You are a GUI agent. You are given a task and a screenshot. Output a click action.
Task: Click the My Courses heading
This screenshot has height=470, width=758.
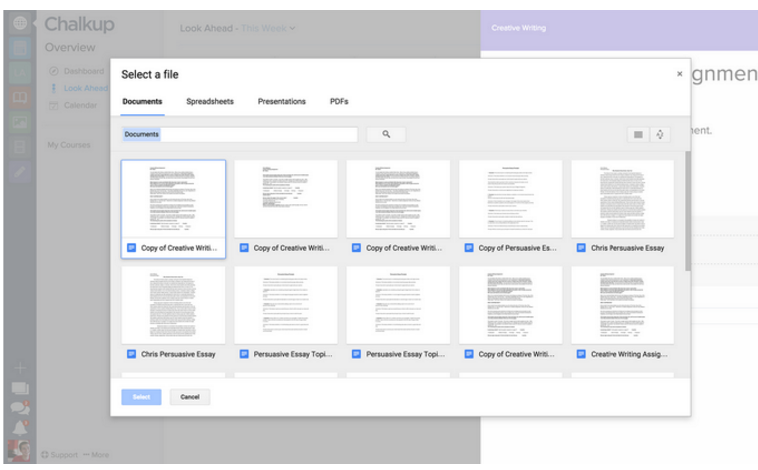[69, 145]
